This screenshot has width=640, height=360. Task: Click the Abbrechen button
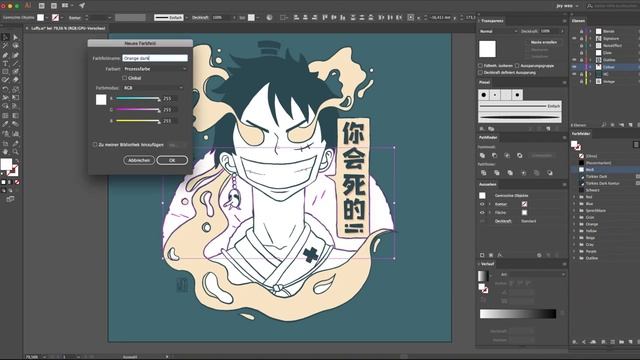click(x=139, y=160)
